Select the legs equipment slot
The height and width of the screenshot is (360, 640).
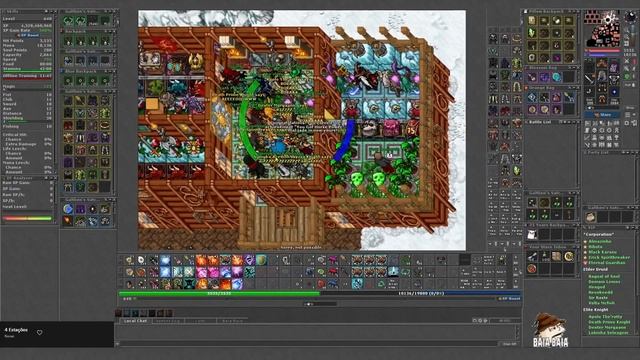point(602,89)
